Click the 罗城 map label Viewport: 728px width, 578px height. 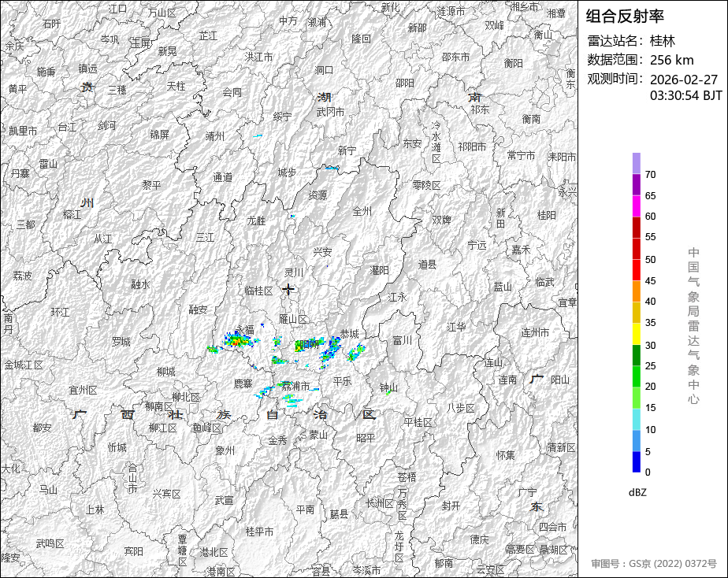(x=121, y=342)
